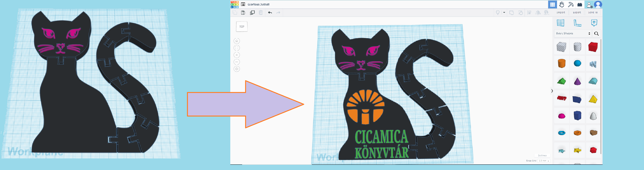Select the magenta Half Sphere shape
The width and height of the screenshot is (644, 170).
click(561, 116)
